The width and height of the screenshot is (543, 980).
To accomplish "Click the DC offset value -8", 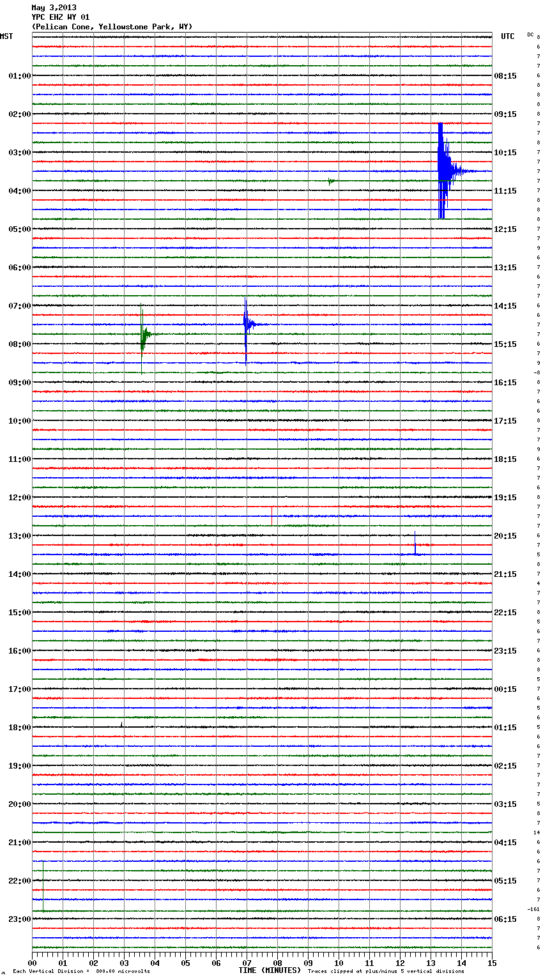I will (537, 372).
